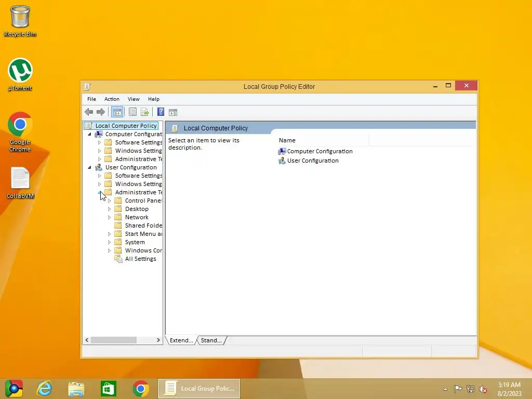The height and width of the screenshot is (399, 532).
Task: Expand the Windows Components folder node
Action: pyautogui.click(x=109, y=251)
